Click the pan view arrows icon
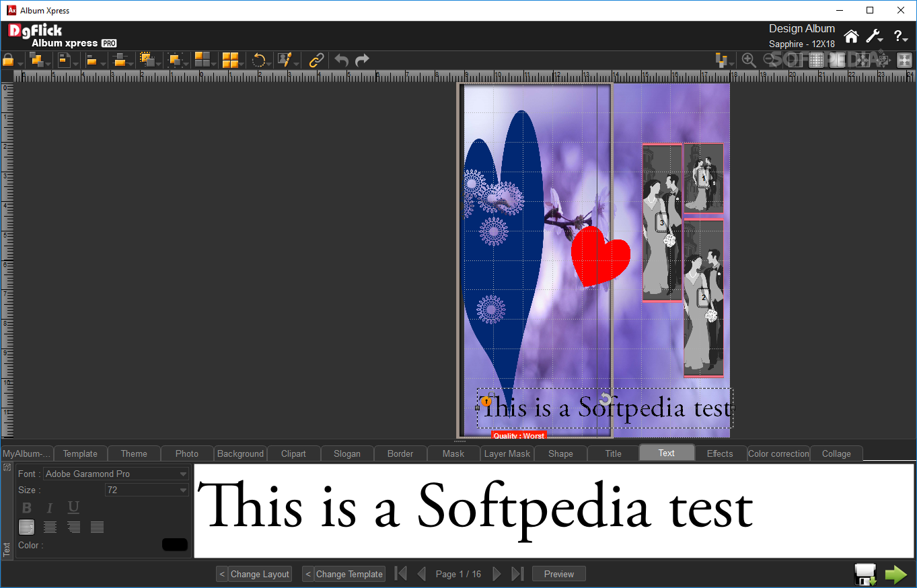This screenshot has width=917, height=588. point(883,61)
